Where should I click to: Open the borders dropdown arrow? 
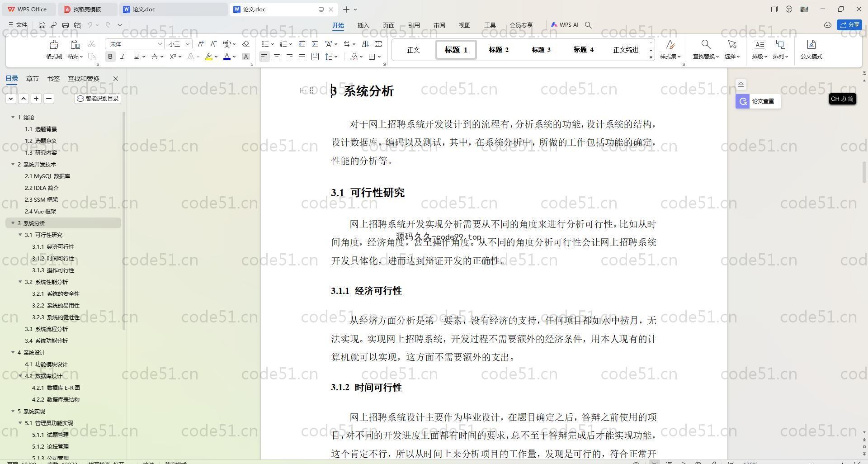[x=379, y=57]
